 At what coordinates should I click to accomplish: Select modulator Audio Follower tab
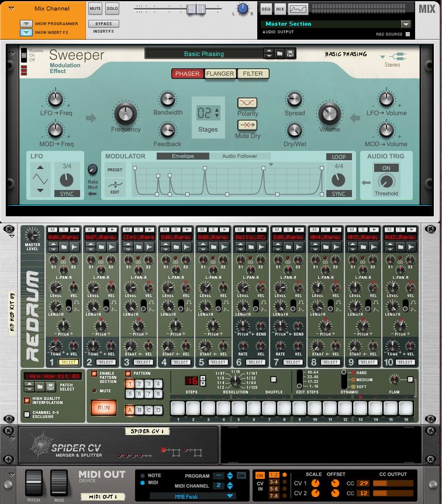tap(240, 156)
